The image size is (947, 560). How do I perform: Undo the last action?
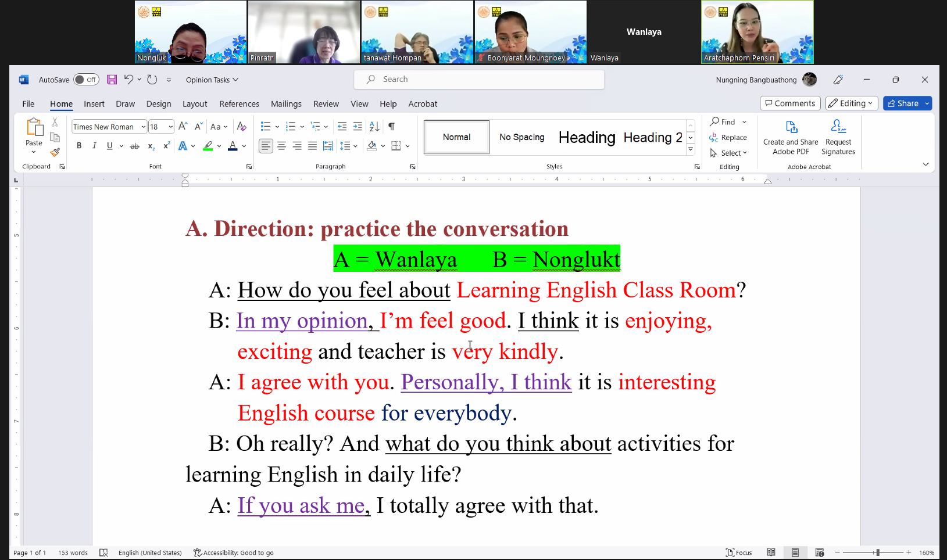(x=128, y=80)
